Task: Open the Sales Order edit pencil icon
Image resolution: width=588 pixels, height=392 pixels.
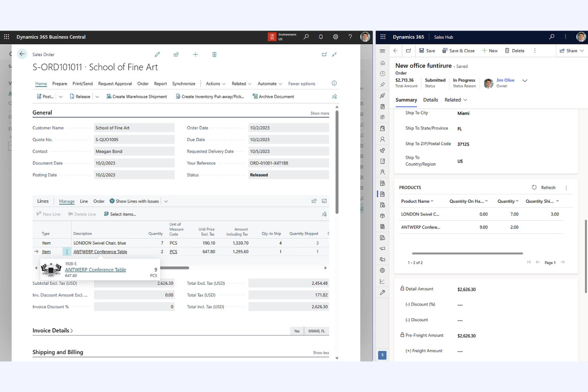Action: (157, 54)
